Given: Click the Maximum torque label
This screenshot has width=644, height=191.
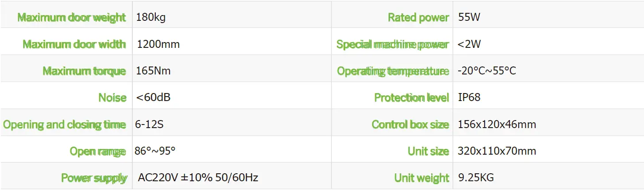Looking at the screenshot, I should pyautogui.click(x=84, y=71).
